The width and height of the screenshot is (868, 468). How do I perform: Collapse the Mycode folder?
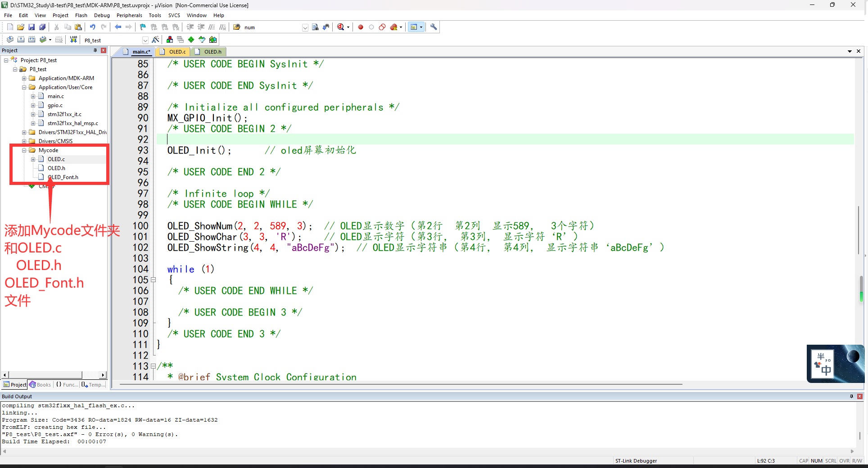click(24, 150)
